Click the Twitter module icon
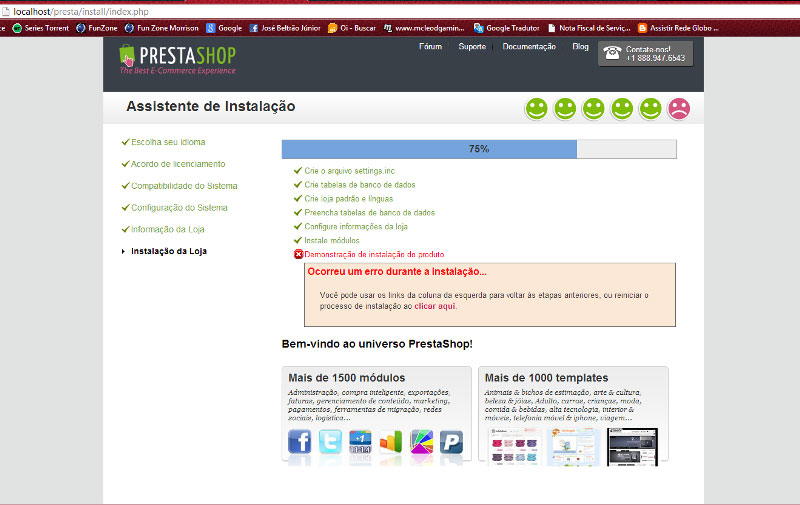Viewport: 800px width, 505px height. [x=330, y=441]
